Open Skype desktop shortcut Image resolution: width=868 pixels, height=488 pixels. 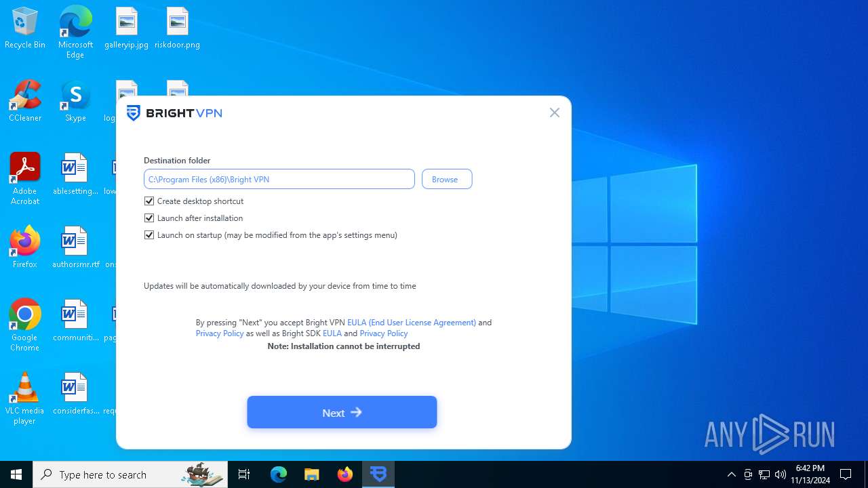[x=75, y=102]
